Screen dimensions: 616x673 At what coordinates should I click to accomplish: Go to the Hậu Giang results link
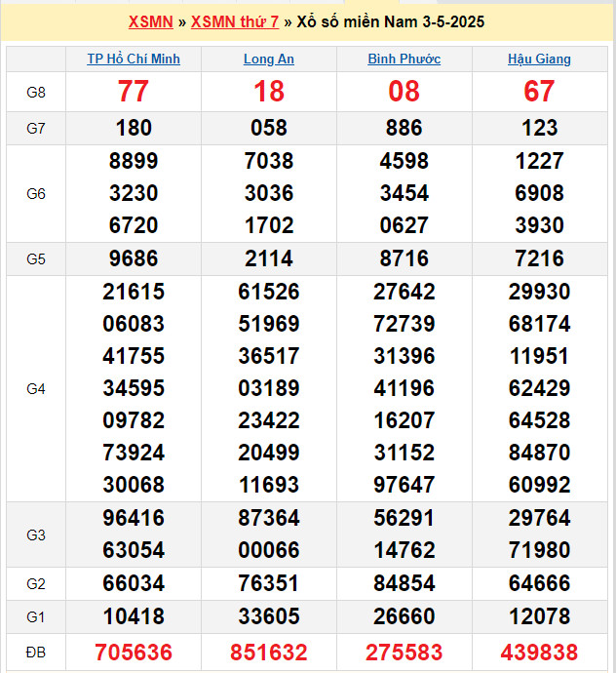tap(539, 59)
